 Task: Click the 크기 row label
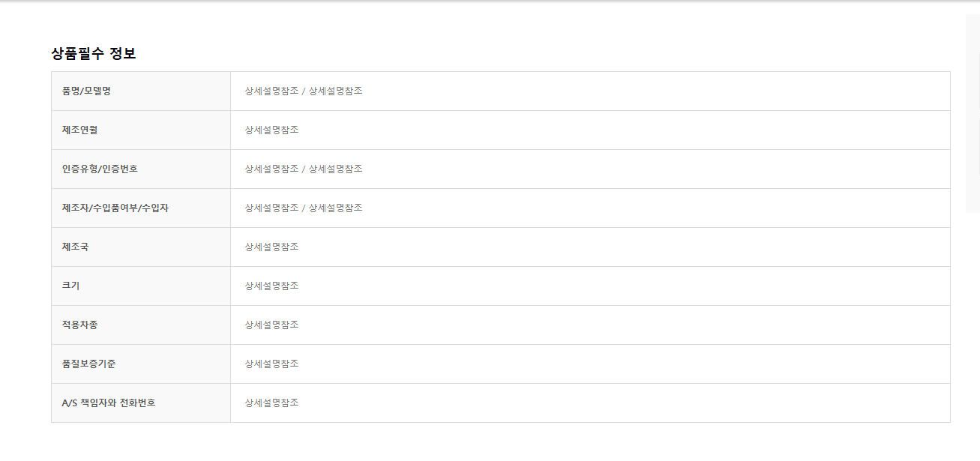pyautogui.click(x=70, y=286)
